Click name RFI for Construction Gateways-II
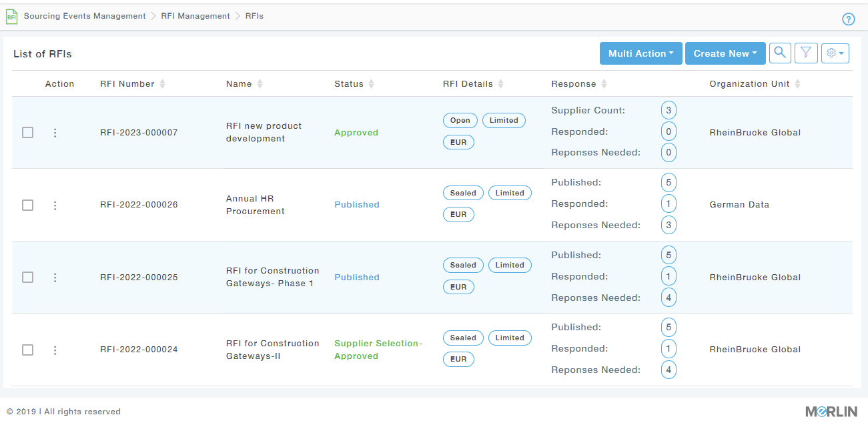Viewport: 868px width, 425px height. point(273,350)
